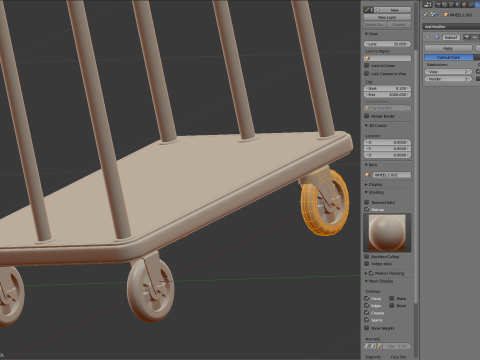This screenshot has width=480, height=360.
Task: Enable Bevel overlay checkbox
Action: point(392,305)
